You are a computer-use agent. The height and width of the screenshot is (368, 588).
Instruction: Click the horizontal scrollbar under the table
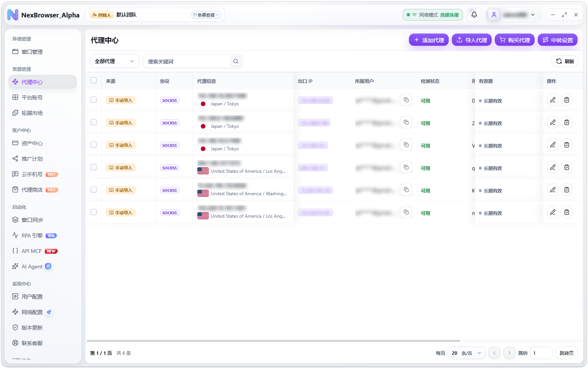coord(273,341)
